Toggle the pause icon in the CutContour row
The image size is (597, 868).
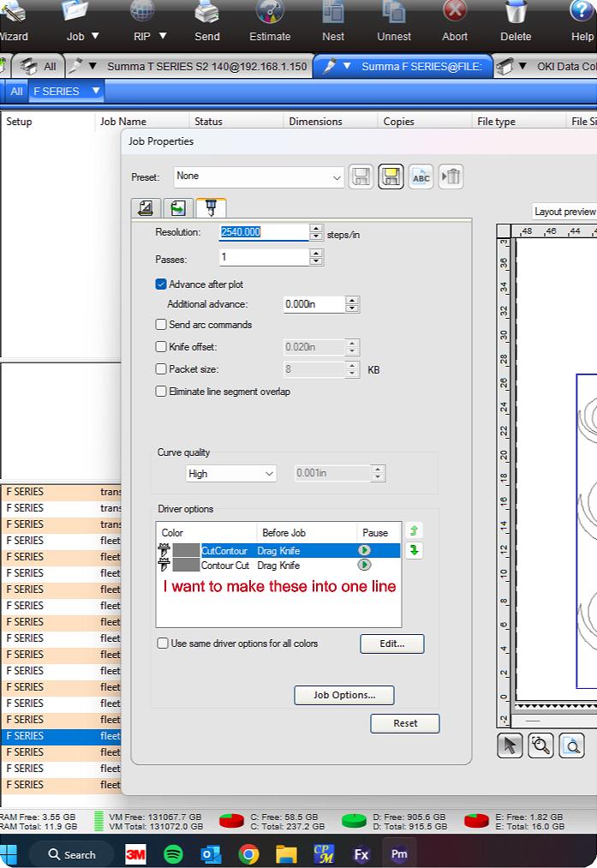coord(364,550)
